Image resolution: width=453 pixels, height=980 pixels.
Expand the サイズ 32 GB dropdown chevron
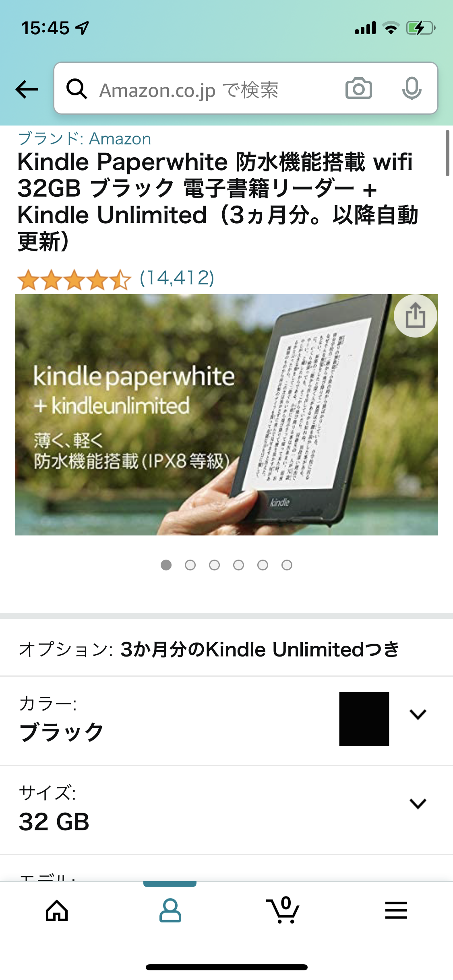(x=418, y=804)
